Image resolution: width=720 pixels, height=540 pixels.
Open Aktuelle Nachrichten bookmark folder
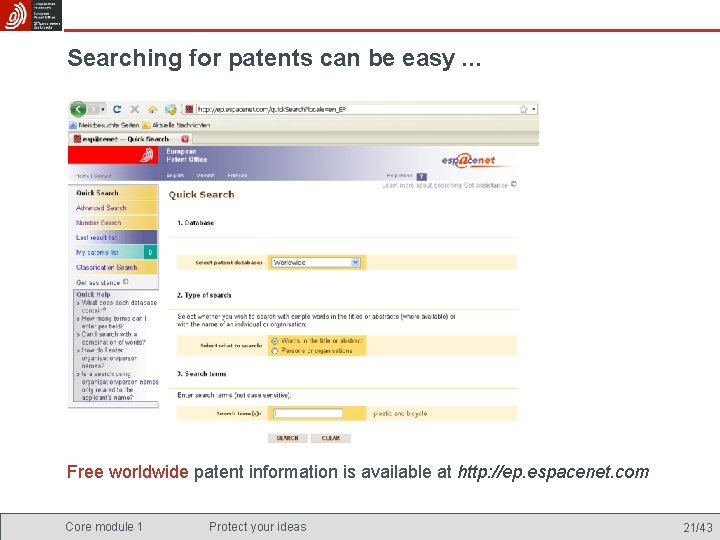(x=176, y=125)
